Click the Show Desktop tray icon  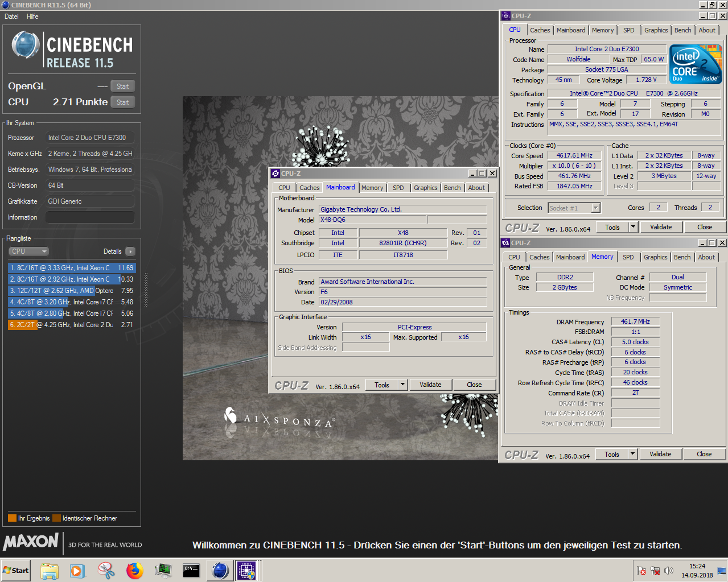click(x=722, y=571)
